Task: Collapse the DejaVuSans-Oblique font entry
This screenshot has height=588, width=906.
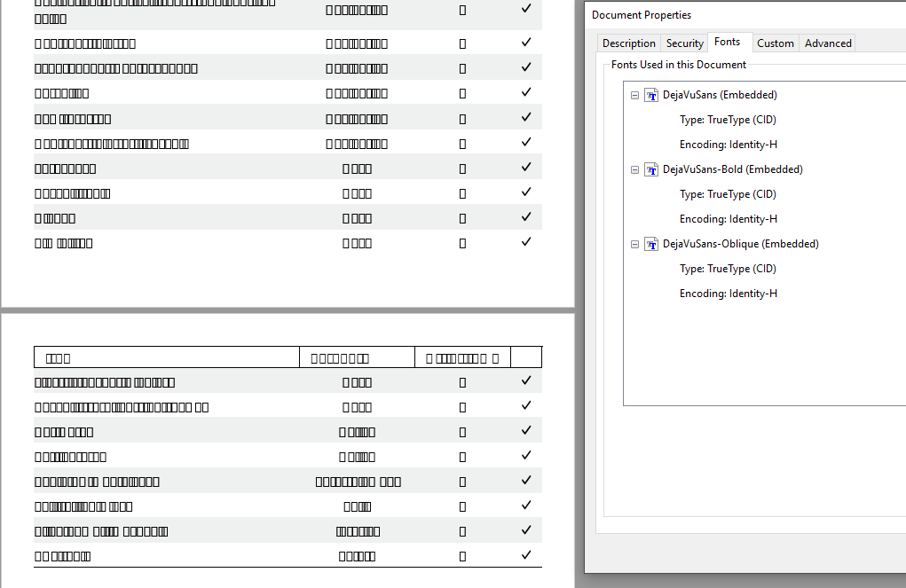Action: (x=634, y=244)
